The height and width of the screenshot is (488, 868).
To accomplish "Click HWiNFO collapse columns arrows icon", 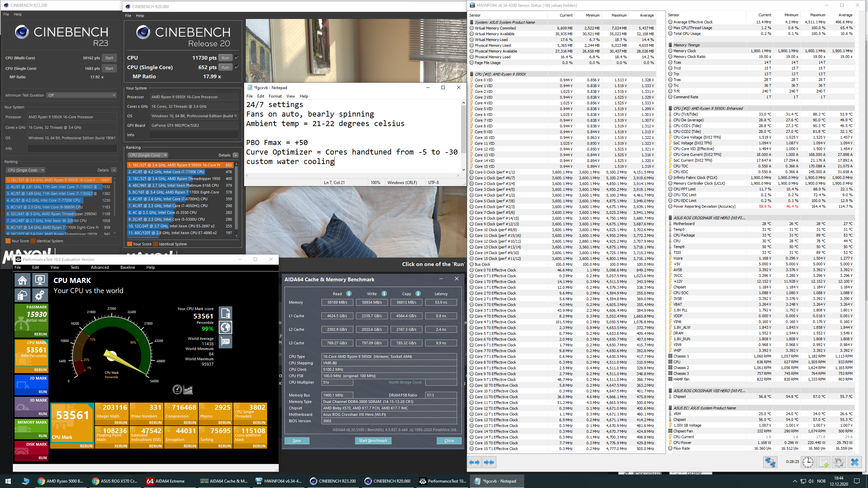I will [x=489, y=462].
